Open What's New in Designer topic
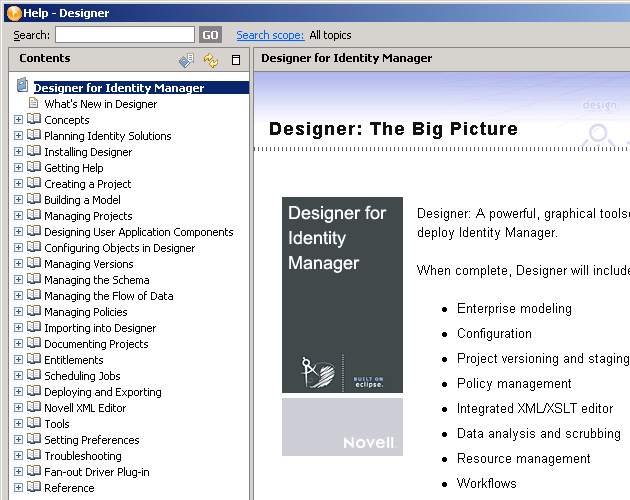 pyautogui.click(x=100, y=104)
